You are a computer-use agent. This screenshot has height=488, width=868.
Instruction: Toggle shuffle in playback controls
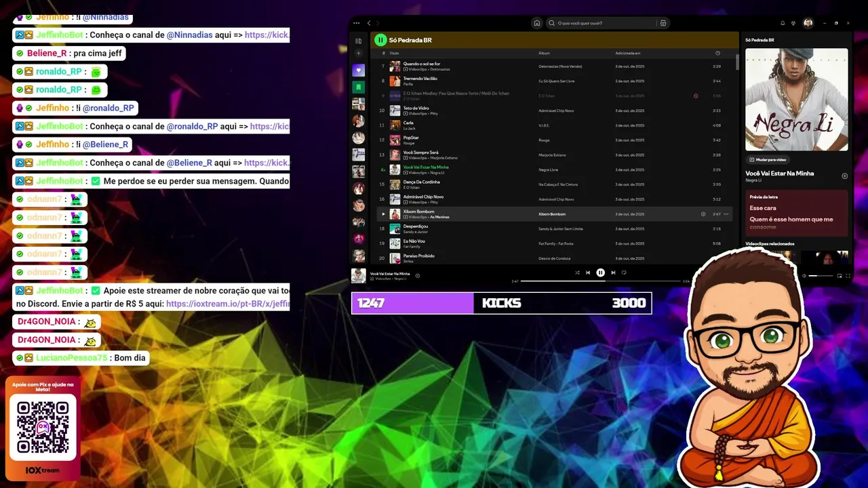pos(577,272)
